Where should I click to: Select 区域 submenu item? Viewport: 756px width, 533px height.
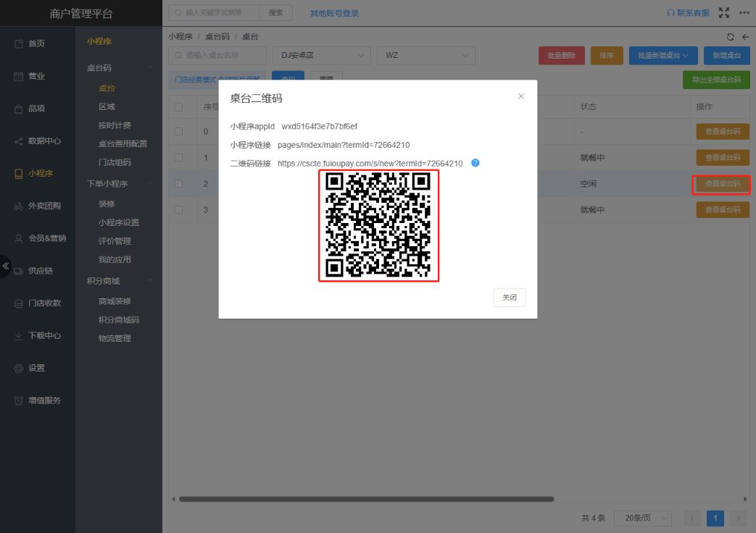107,107
